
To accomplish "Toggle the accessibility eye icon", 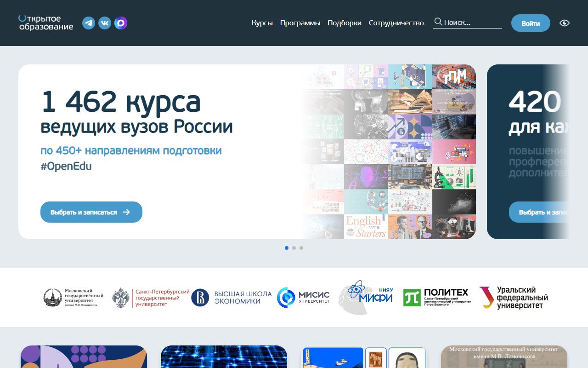I will pyautogui.click(x=565, y=23).
